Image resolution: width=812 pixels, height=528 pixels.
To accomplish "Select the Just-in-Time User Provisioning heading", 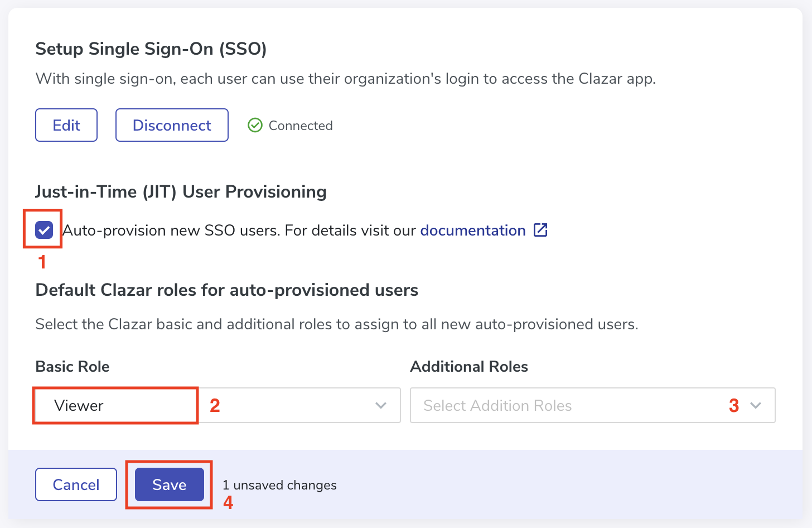I will (181, 191).
